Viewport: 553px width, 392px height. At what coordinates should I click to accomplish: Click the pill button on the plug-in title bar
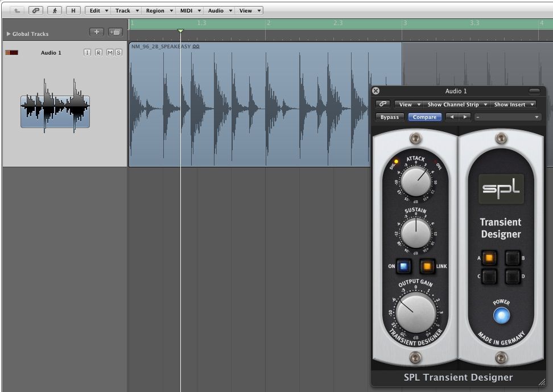click(534, 91)
